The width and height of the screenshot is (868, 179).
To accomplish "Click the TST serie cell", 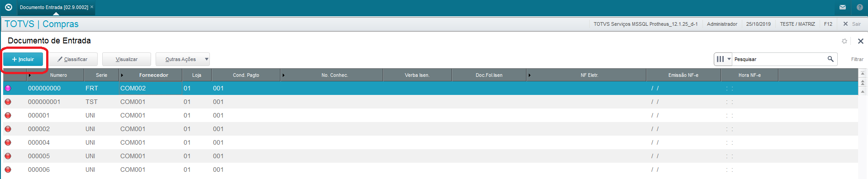I will (91, 102).
